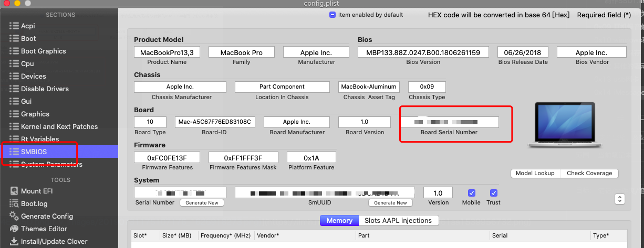Toggle the Mobile checkbox
Viewport: 644px width, 248px height.
click(x=471, y=193)
